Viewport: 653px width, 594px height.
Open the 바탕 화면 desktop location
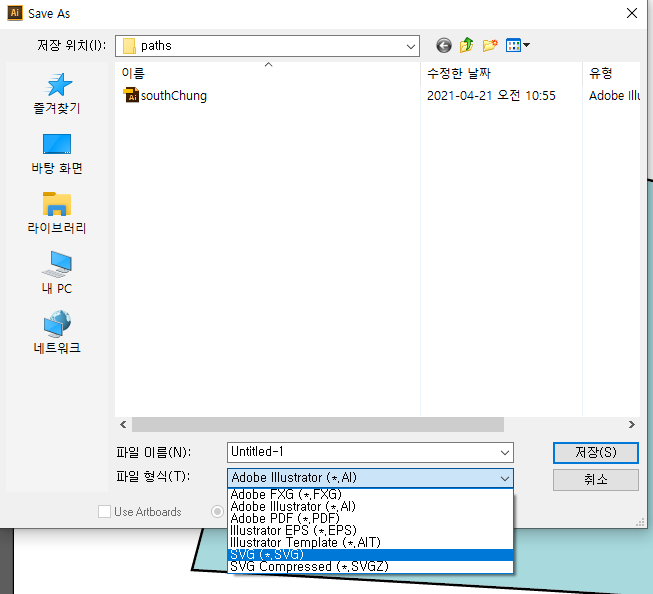click(57, 154)
